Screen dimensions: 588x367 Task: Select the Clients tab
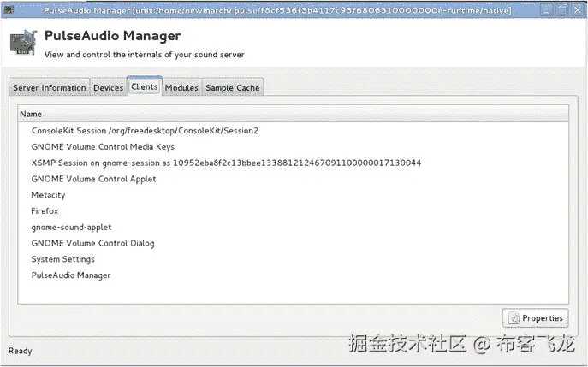[x=145, y=86]
